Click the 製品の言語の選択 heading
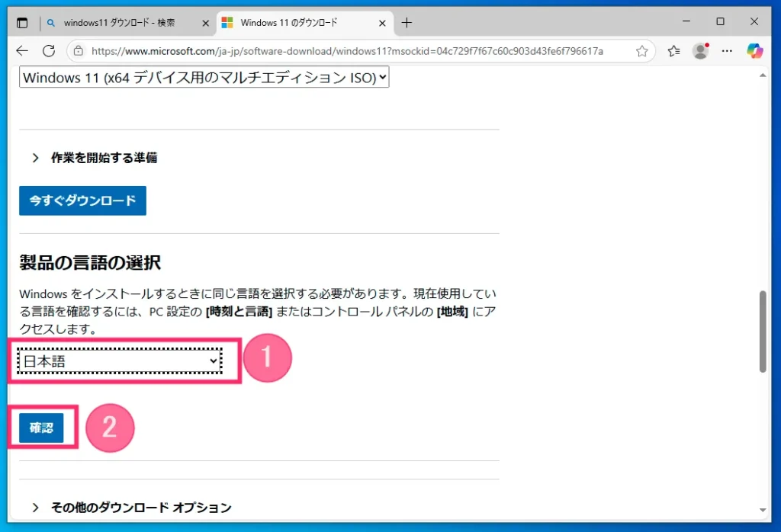Screen dimensions: 781x532 [x=90, y=262]
